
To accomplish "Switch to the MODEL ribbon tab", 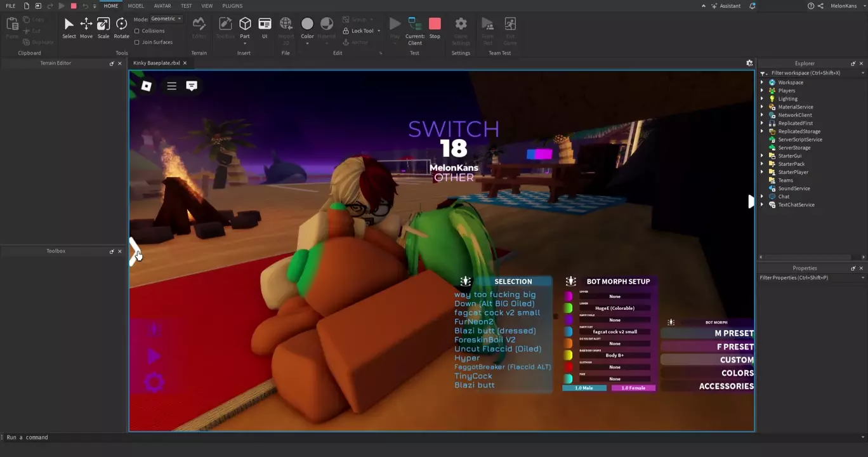I will tap(136, 6).
